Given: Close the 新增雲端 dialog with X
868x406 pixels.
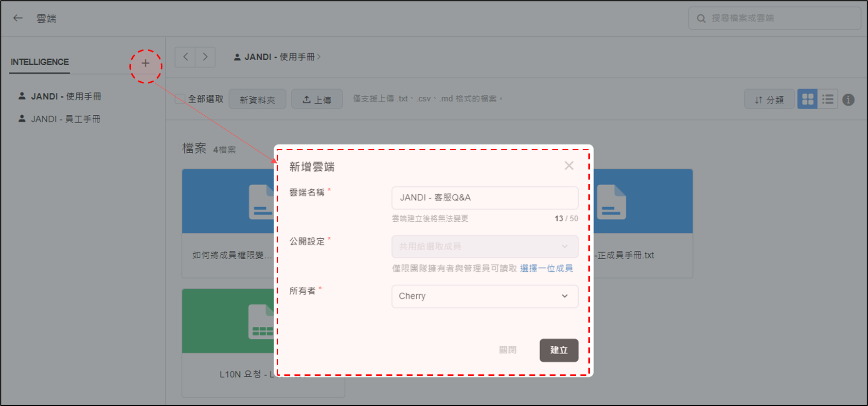Looking at the screenshot, I should tap(569, 166).
